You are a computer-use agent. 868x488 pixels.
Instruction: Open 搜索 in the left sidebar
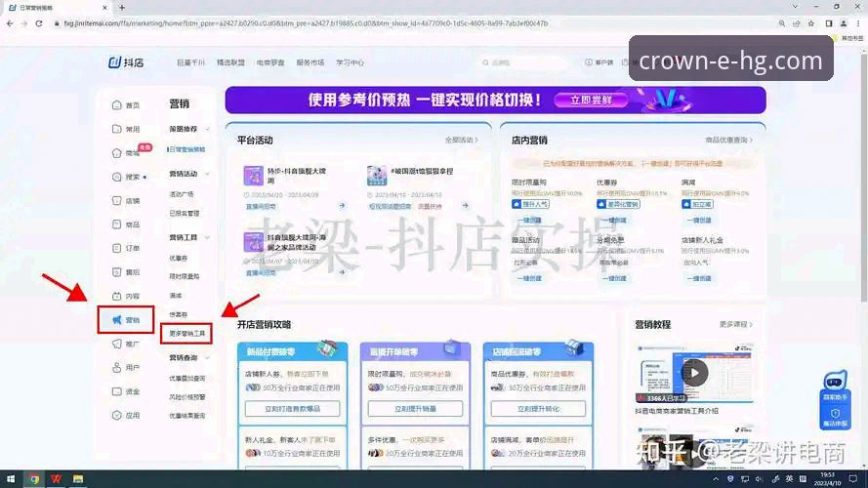point(127,177)
